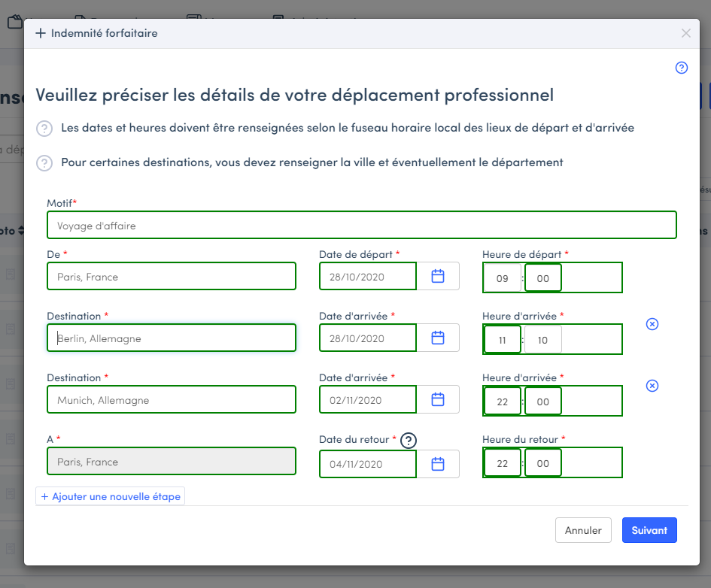
Task: Remove the Munich, Allemagne destination step
Action: (652, 386)
